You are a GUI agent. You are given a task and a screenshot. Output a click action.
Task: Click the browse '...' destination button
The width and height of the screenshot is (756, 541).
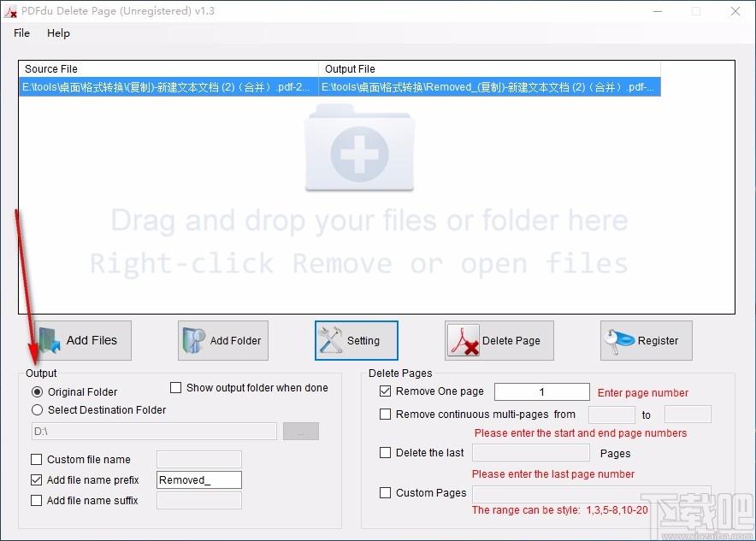pos(301,431)
